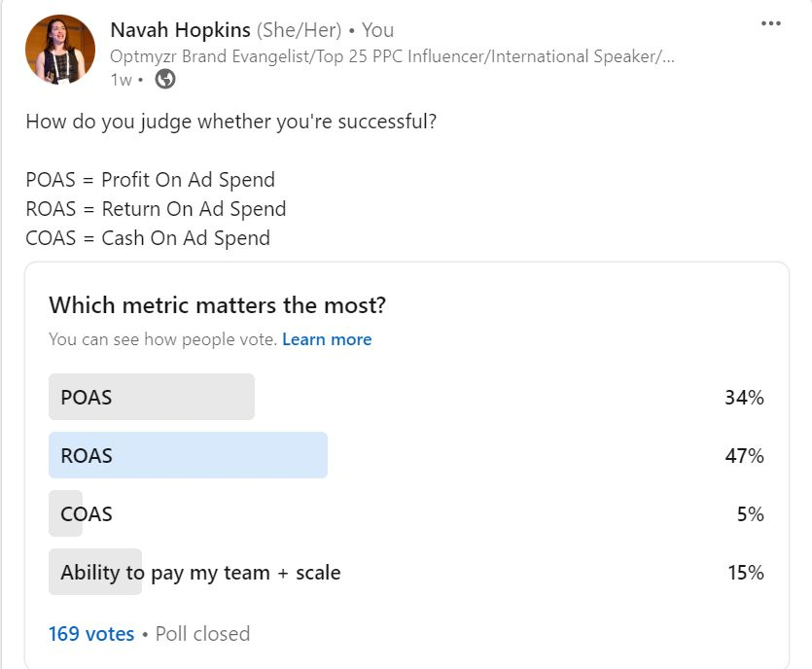
Task: Click the 'Which metric matters the most?' title
Action: pyautogui.click(x=218, y=305)
